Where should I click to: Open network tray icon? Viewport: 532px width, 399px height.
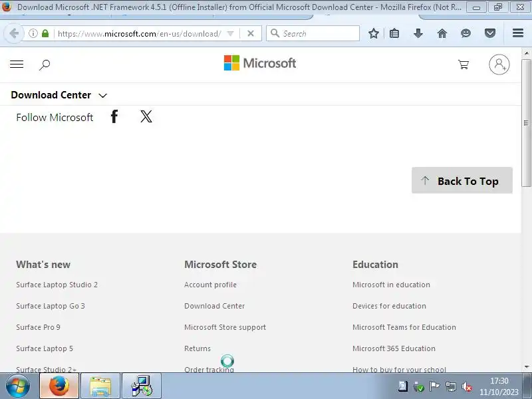(451, 386)
